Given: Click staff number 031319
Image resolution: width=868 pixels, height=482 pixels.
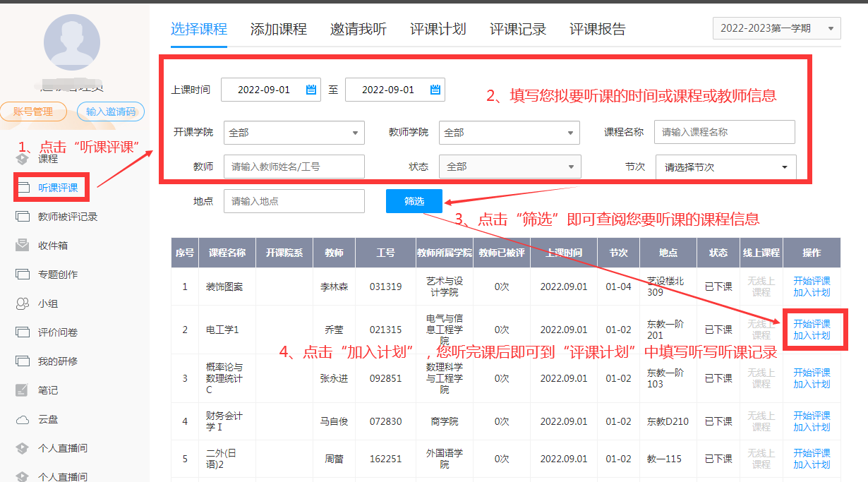Looking at the screenshot, I should [x=386, y=287].
